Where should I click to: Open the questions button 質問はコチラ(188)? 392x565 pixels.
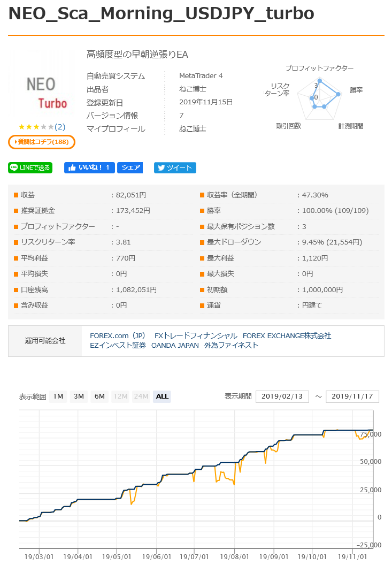coord(41,142)
